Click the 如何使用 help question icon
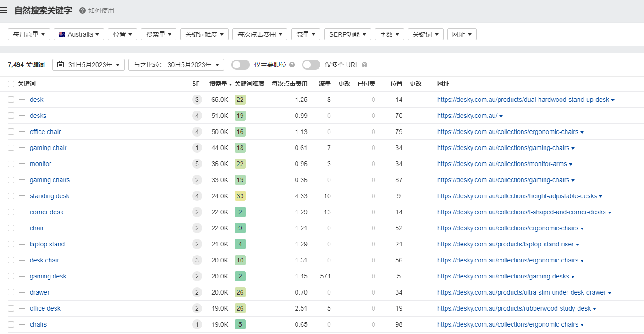 tap(83, 11)
